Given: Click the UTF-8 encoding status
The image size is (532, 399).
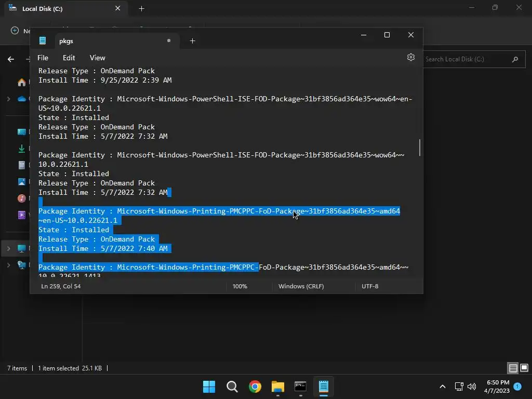Looking at the screenshot, I should (370, 286).
